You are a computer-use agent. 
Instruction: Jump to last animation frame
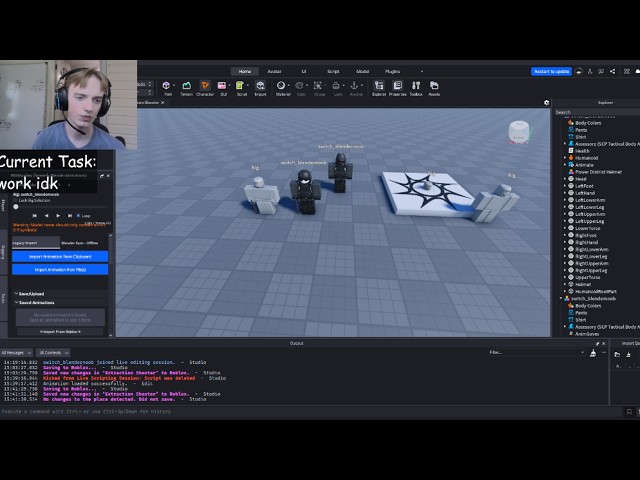(70, 216)
